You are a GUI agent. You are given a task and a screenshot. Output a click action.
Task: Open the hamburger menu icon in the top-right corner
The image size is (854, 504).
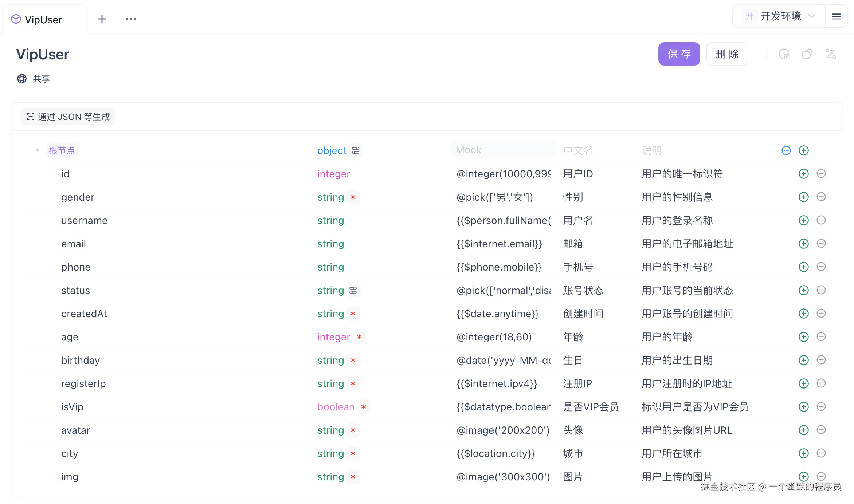pyautogui.click(x=837, y=16)
